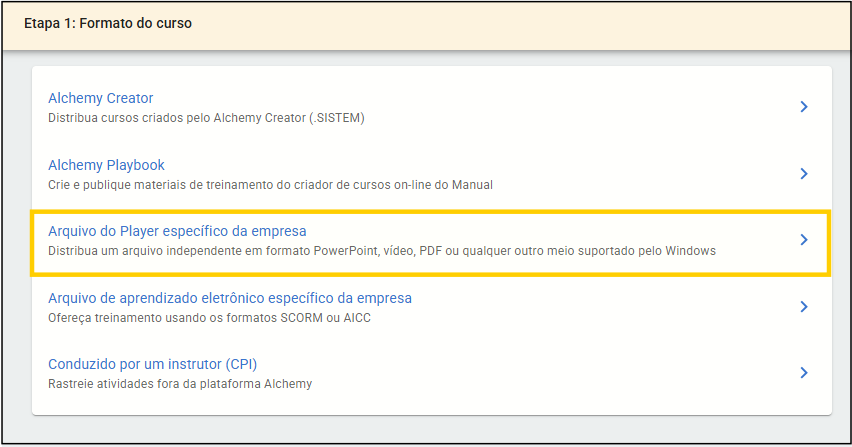852x447 pixels.
Task: Expand the Arquivo de aprendizado eletrônico chevron
Action: point(804,307)
